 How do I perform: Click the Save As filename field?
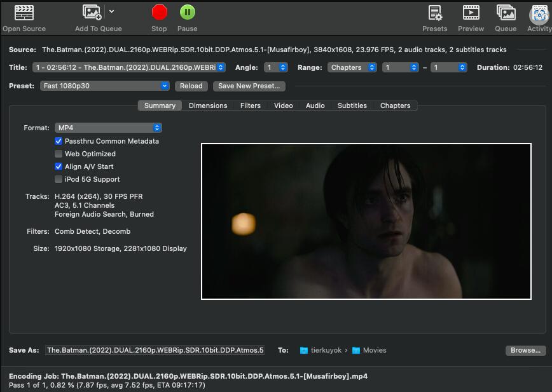tap(155, 350)
